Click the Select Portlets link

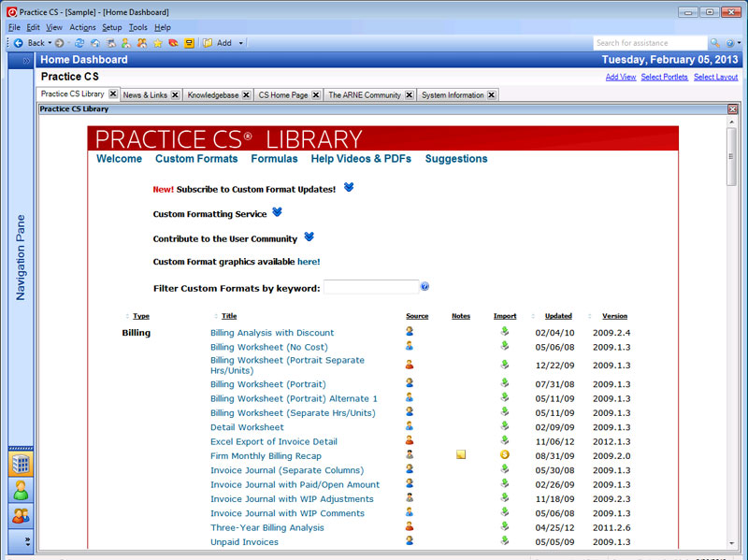pyautogui.click(x=664, y=78)
